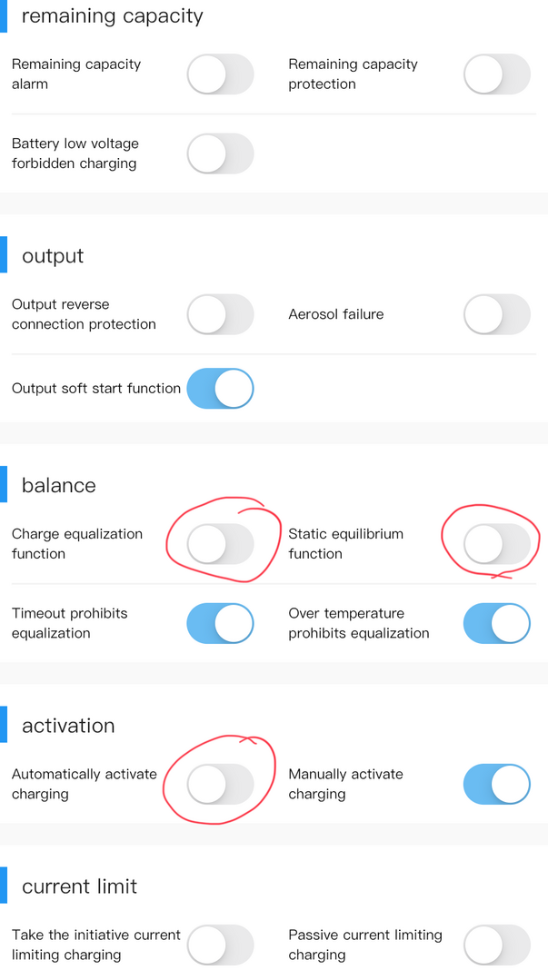Turn on Remaining capacity protection
This screenshot has height=980, width=548.
[x=497, y=74]
